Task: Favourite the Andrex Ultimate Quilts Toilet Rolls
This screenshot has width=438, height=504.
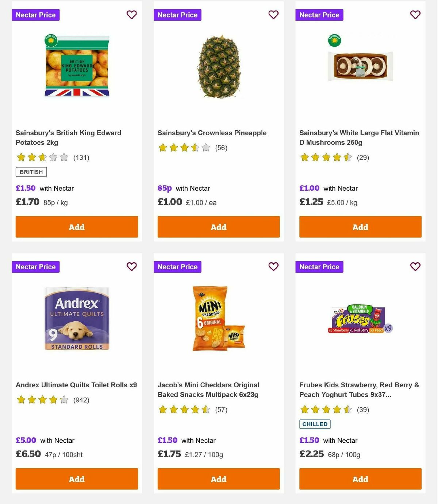Action: pyautogui.click(x=131, y=267)
